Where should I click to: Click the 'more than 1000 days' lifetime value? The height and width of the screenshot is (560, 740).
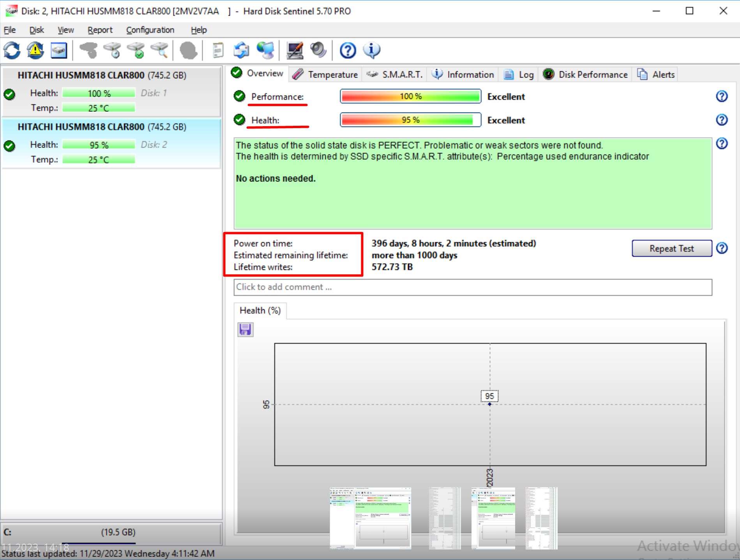[414, 255]
